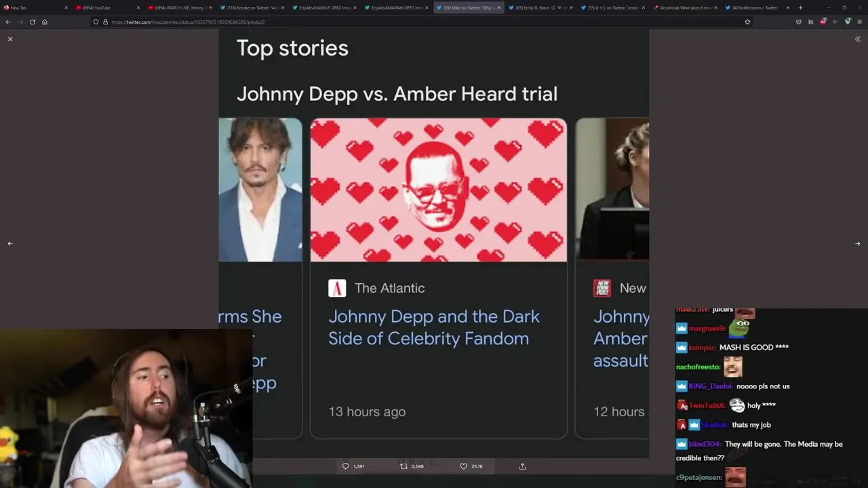Like the tweet with the heart icon
Viewport: 868px width, 488px height.
point(464,466)
